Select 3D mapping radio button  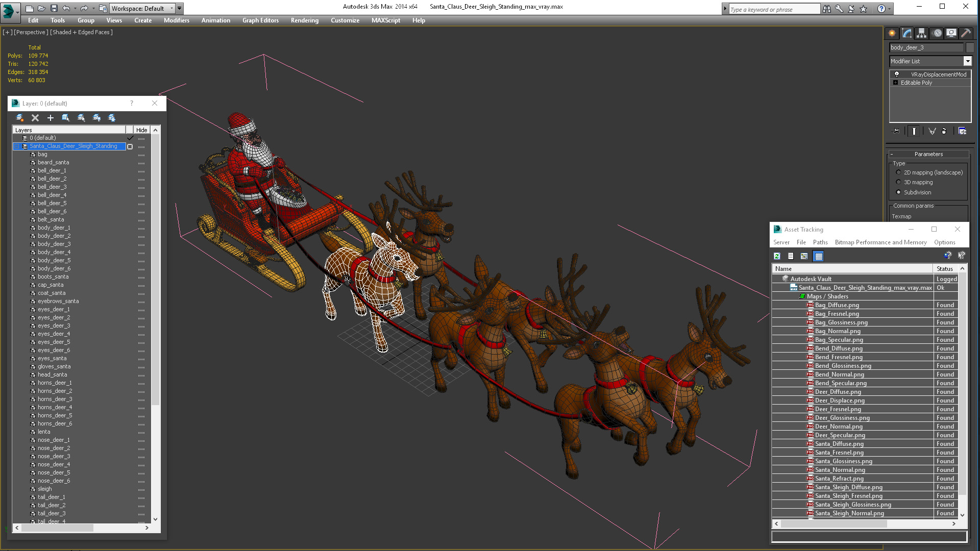click(x=898, y=182)
